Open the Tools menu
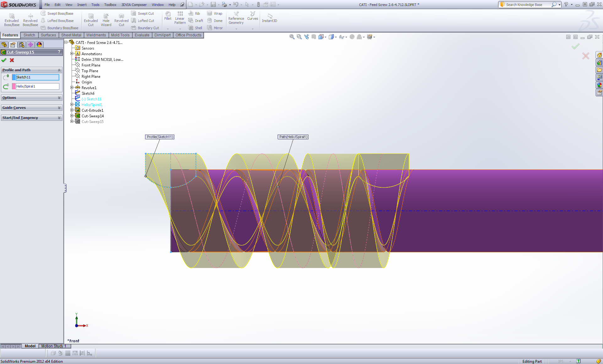Viewport: 603px width, 364px height. tap(95, 5)
